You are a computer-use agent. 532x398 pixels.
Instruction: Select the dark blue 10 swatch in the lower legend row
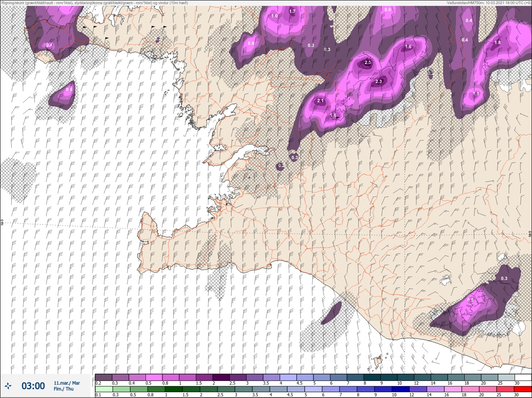tap(400, 389)
